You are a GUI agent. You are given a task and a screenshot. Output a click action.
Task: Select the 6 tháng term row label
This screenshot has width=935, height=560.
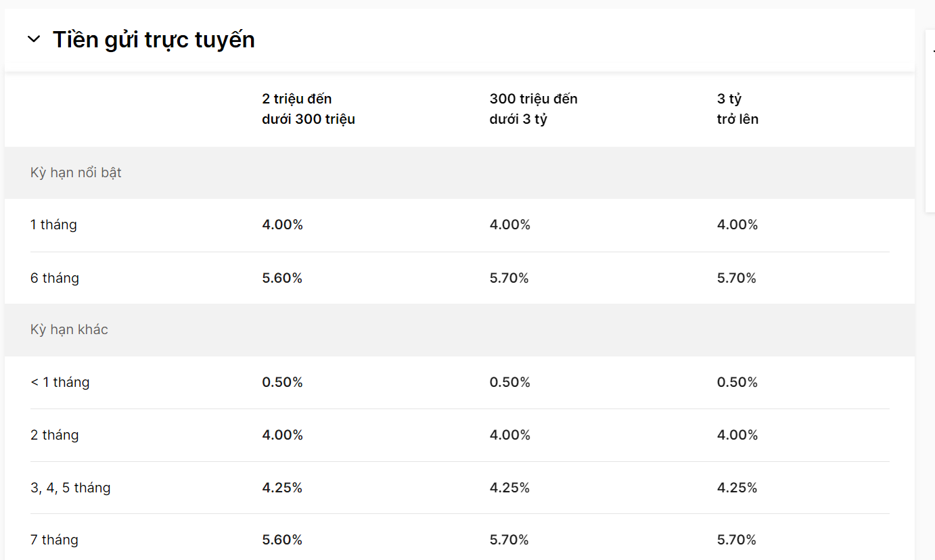[x=55, y=278]
